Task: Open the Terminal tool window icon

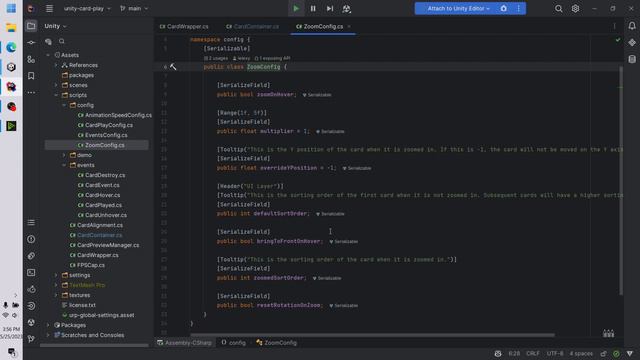Action: point(31,272)
